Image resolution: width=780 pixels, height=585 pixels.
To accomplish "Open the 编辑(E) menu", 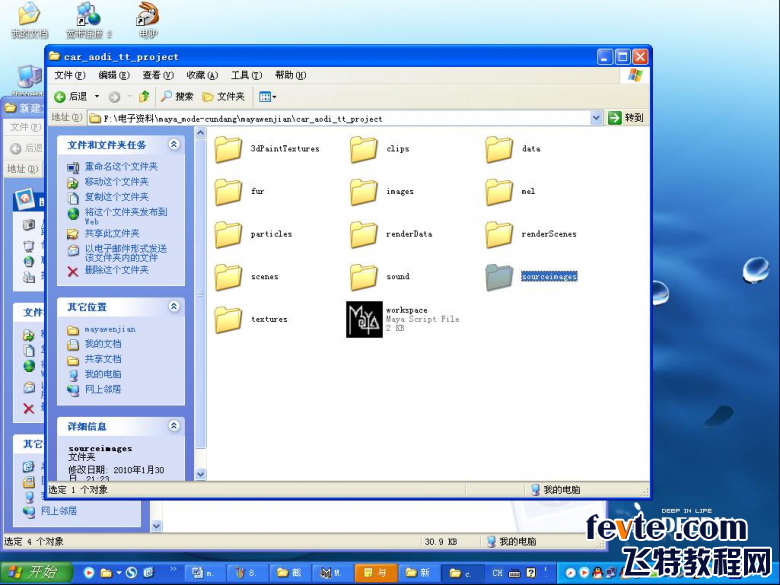I will [114, 75].
